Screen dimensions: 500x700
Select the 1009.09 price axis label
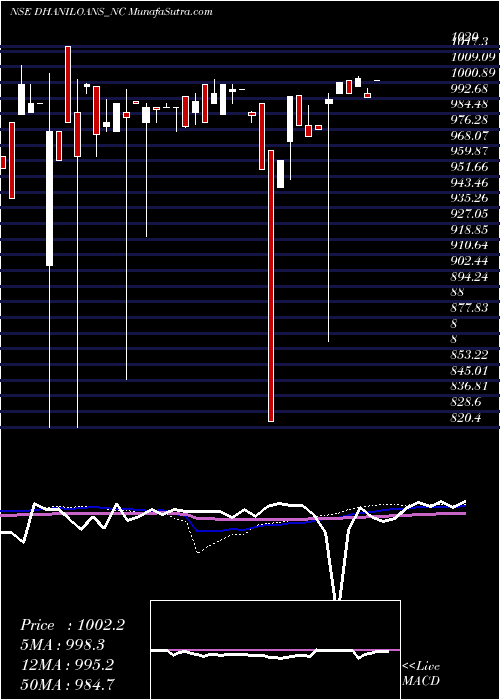pyautogui.click(x=473, y=57)
